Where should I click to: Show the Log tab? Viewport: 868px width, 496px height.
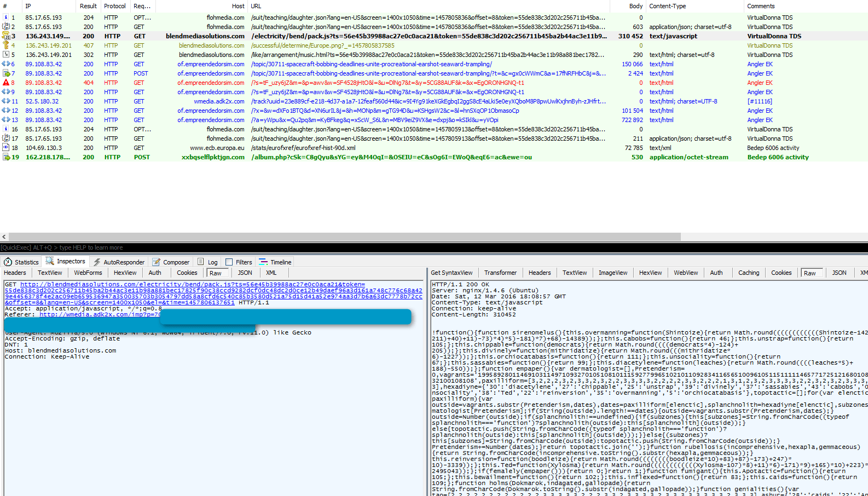tap(207, 262)
